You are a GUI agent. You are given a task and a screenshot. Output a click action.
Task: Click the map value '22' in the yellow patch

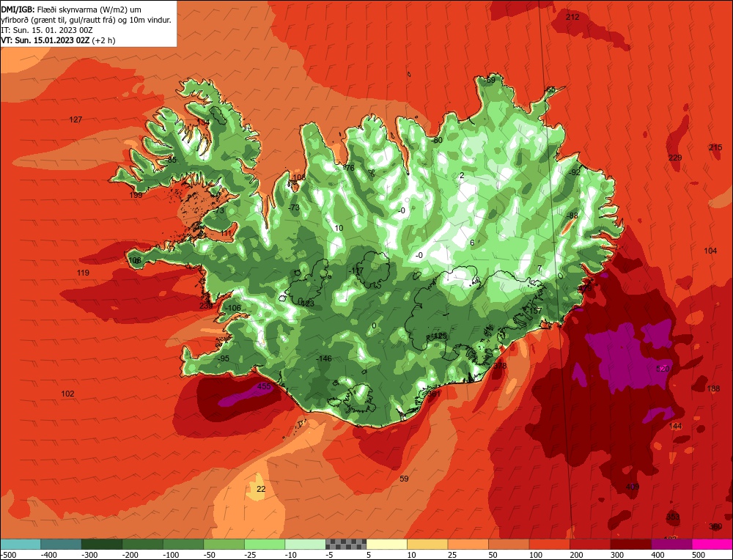click(262, 489)
